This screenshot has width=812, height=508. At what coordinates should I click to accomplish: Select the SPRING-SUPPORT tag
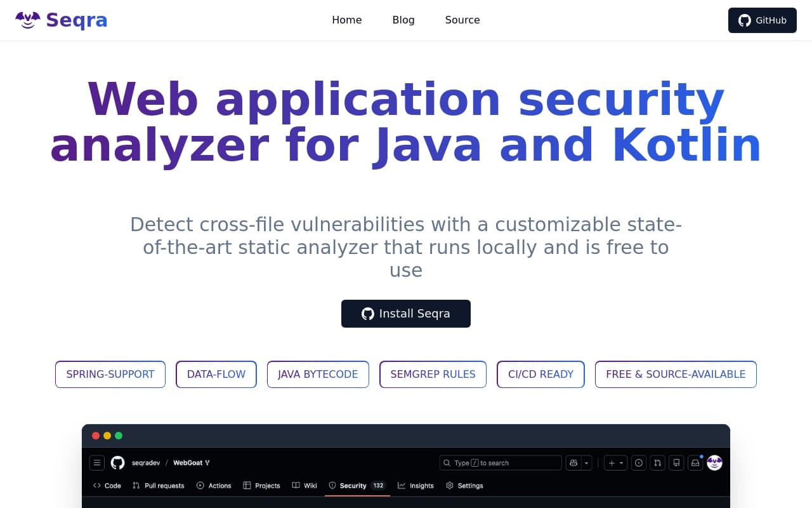110,374
